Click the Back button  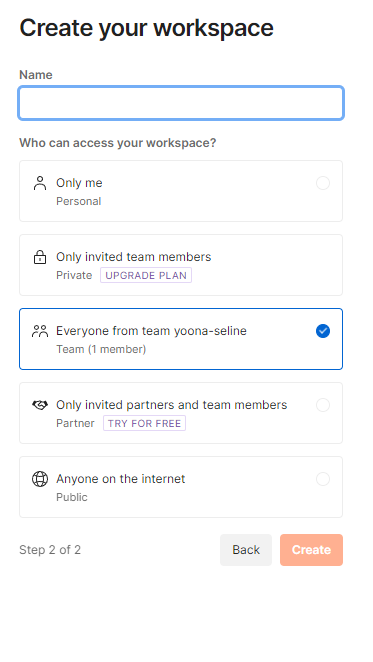click(246, 550)
